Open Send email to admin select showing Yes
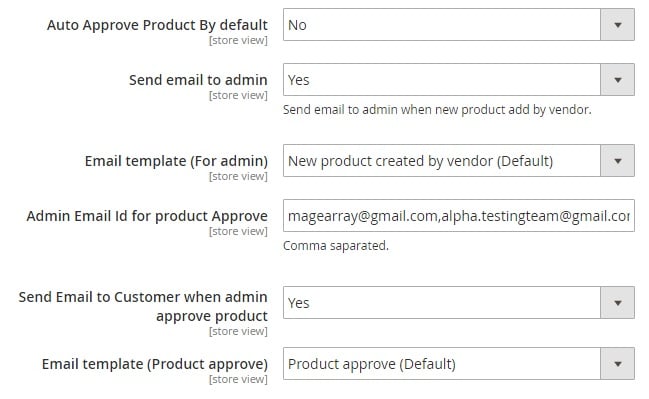Viewport: 649px width, 399px height. pos(459,79)
